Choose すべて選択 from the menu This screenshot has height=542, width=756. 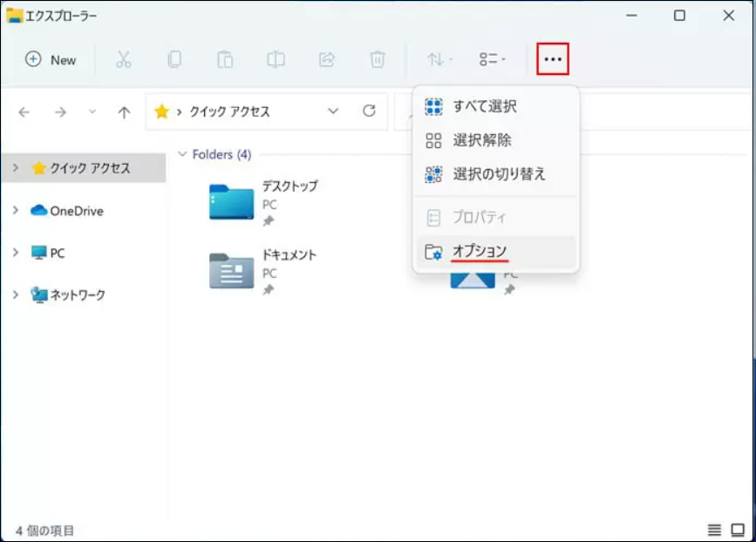point(485,106)
